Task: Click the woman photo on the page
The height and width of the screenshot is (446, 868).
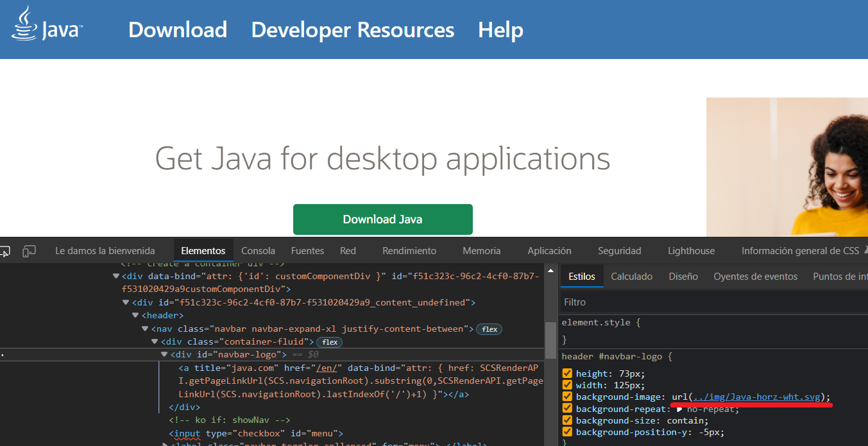Action: click(787, 167)
